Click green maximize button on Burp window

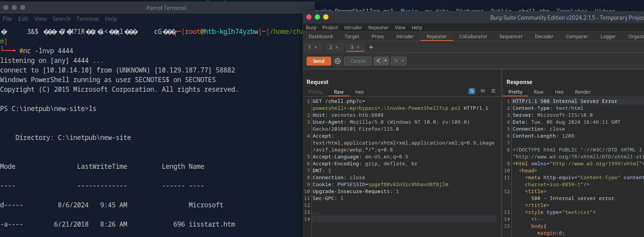click(317, 17)
